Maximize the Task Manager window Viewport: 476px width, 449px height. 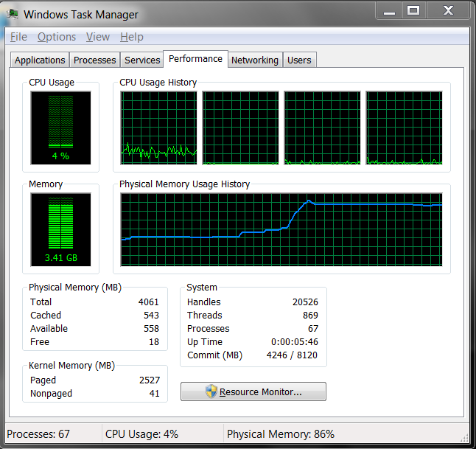(x=413, y=11)
